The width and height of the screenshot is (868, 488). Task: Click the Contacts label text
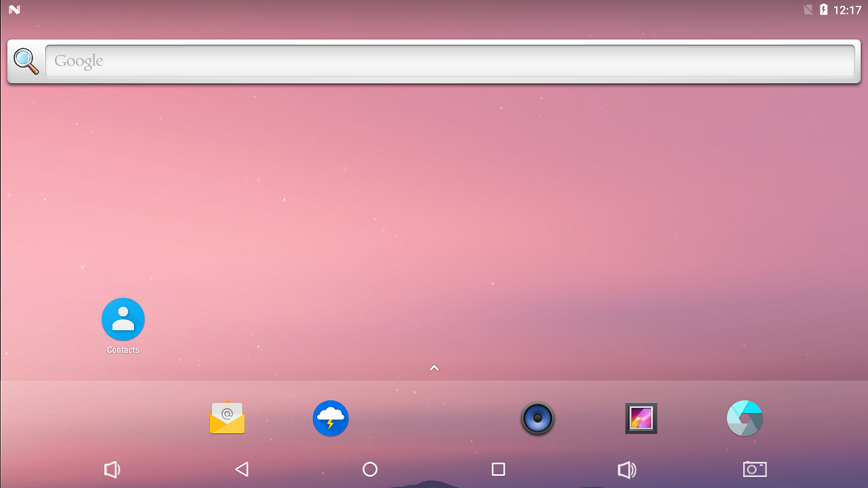click(123, 350)
